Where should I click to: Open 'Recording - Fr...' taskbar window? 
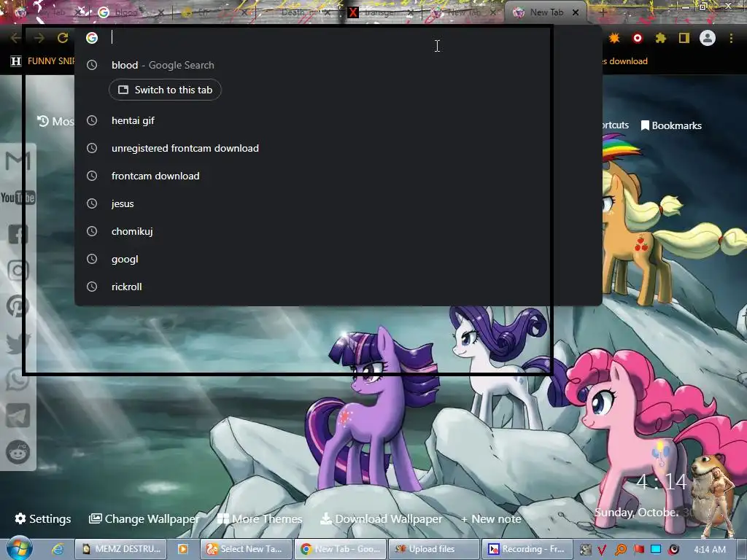coord(528,549)
